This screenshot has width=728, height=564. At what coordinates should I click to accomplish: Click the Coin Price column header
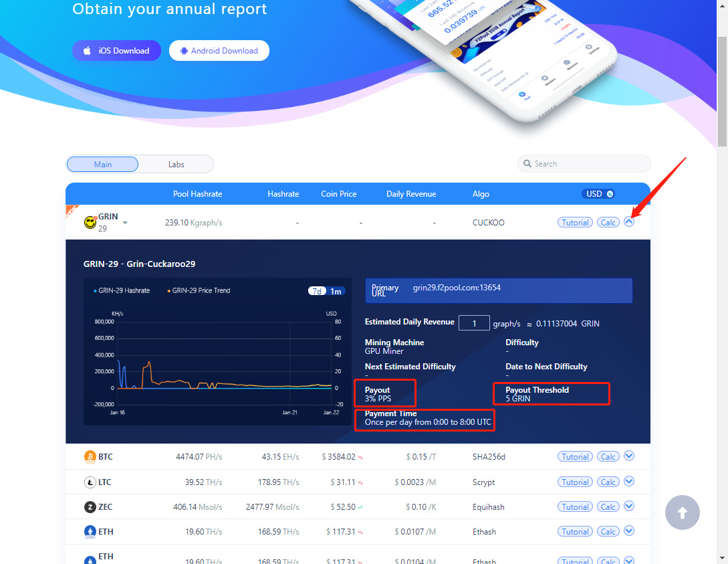(338, 194)
